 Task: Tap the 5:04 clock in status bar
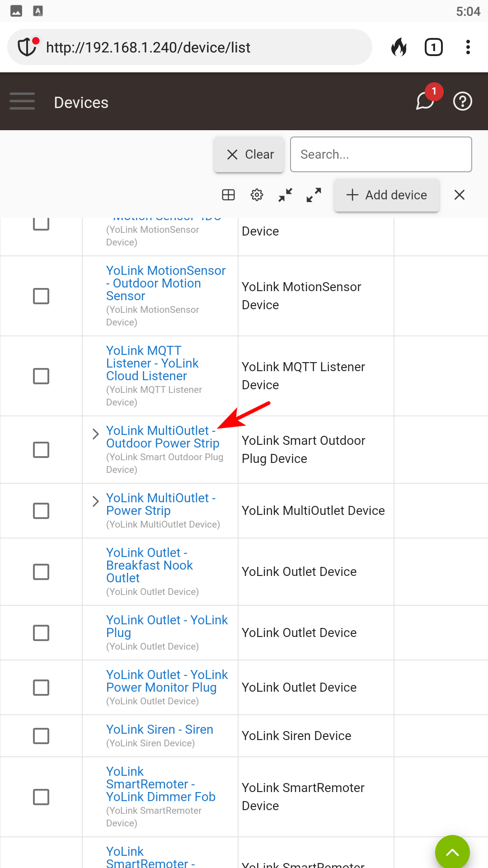(x=468, y=11)
